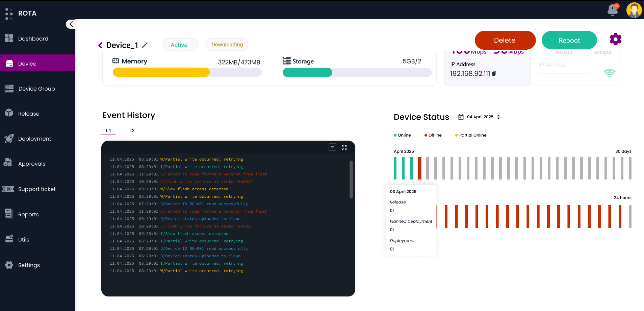Delete Device_1 using the Delete button
The height and width of the screenshot is (311, 644).
point(505,40)
